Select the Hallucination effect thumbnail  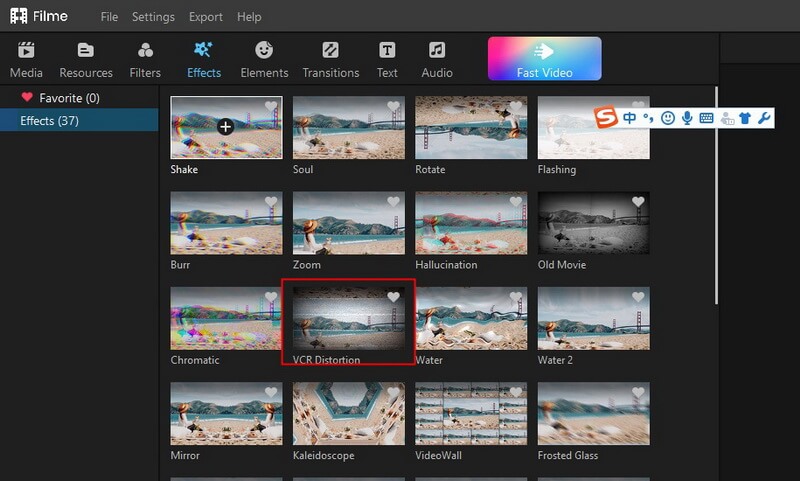[x=471, y=223]
